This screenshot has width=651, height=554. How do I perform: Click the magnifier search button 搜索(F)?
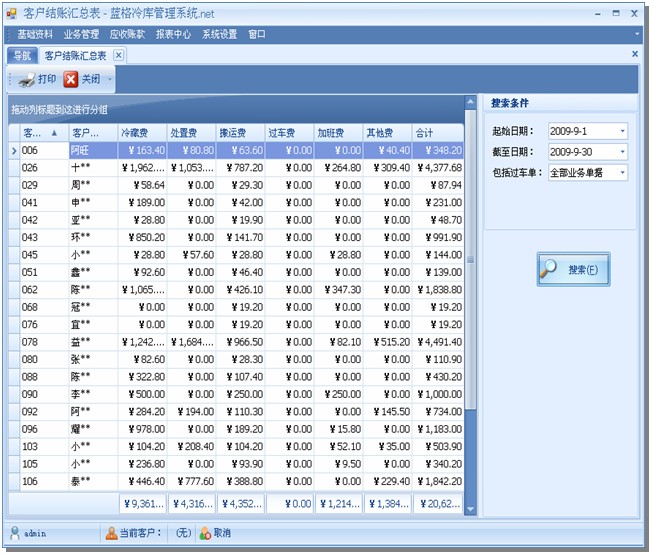573,270
